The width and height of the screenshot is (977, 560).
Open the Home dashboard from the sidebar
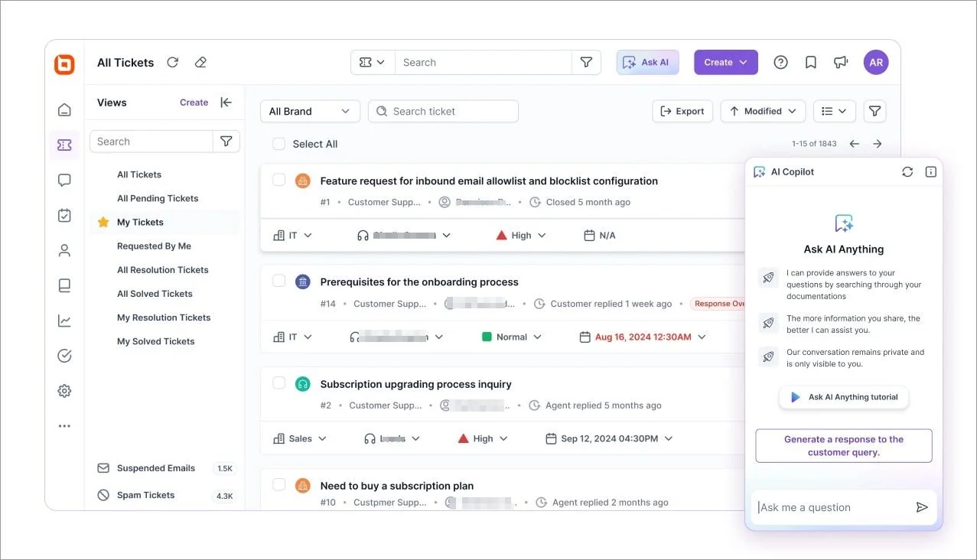click(64, 109)
